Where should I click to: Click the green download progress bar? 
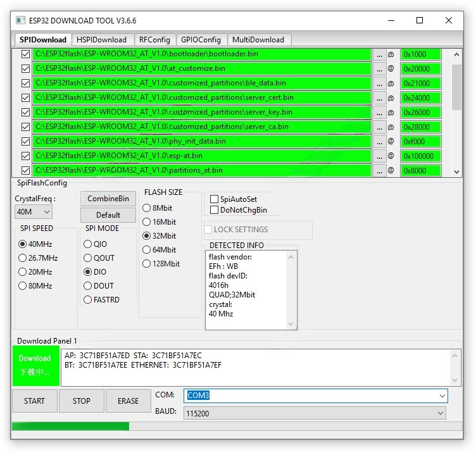[70, 427]
